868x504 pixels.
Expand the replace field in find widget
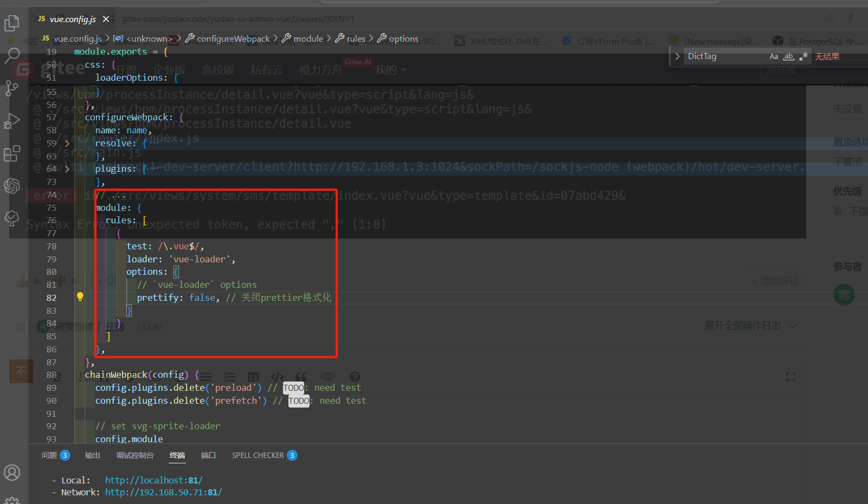tap(677, 56)
